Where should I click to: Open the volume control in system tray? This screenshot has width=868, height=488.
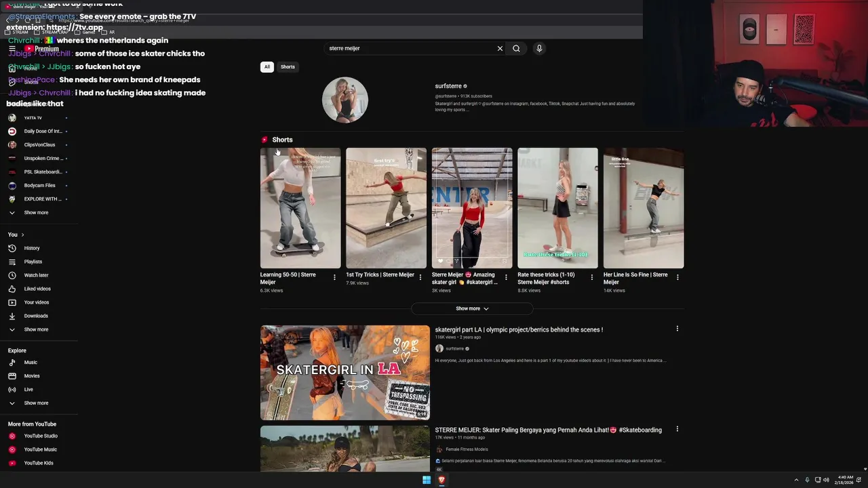(x=826, y=480)
